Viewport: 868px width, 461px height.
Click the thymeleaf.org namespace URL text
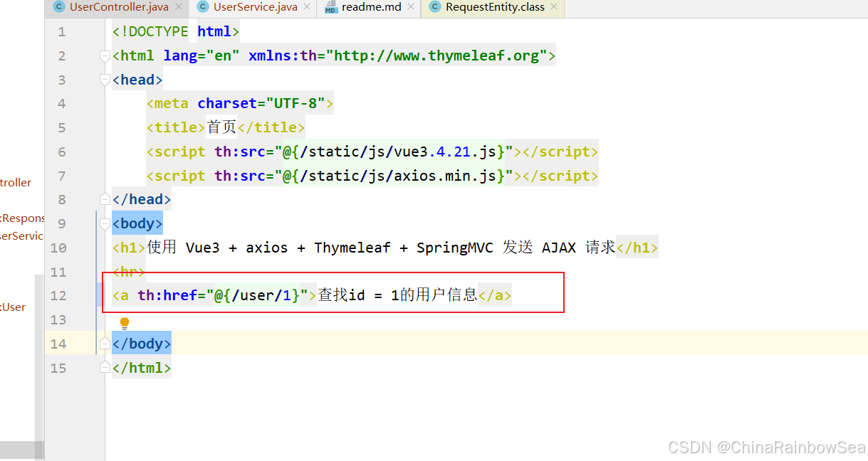(436, 55)
